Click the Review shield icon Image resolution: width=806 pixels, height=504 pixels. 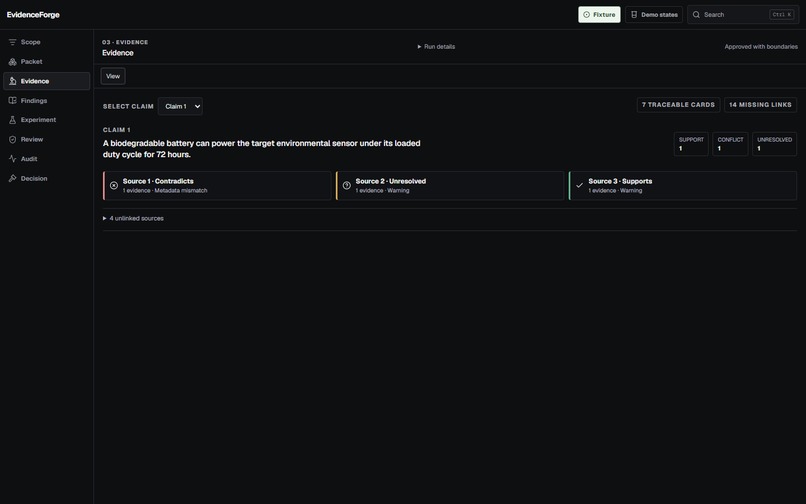[12, 139]
